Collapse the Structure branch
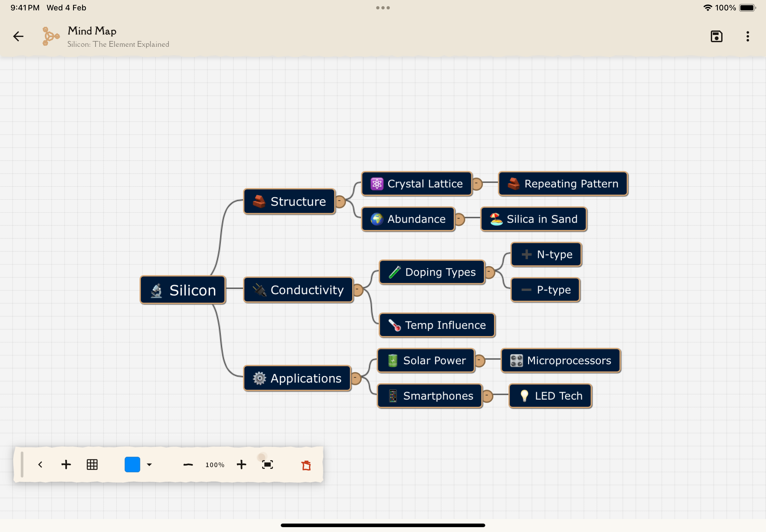The width and height of the screenshot is (766, 532). pyautogui.click(x=340, y=201)
